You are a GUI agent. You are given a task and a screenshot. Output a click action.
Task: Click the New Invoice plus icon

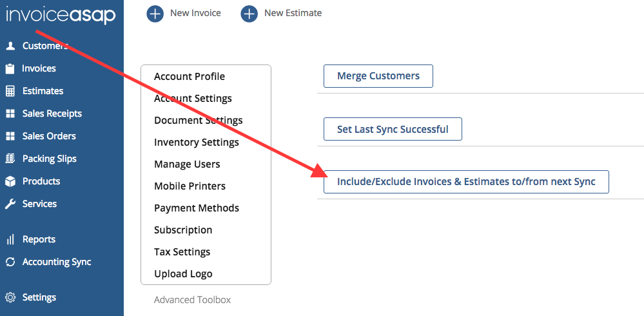[155, 14]
